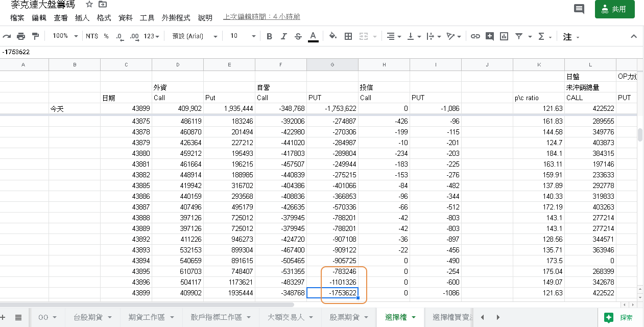Expand the font size 10 dropdown
Viewport: 644px width, 327px height.
pos(243,36)
